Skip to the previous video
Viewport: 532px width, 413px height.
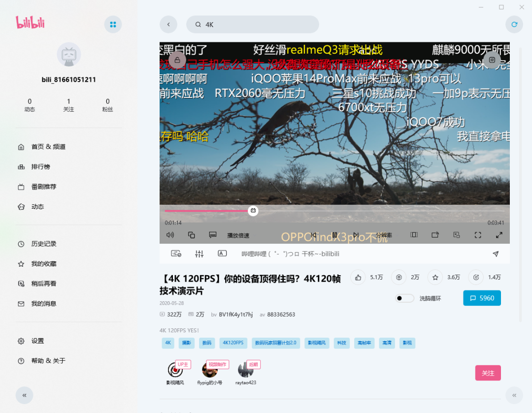pos(313,235)
